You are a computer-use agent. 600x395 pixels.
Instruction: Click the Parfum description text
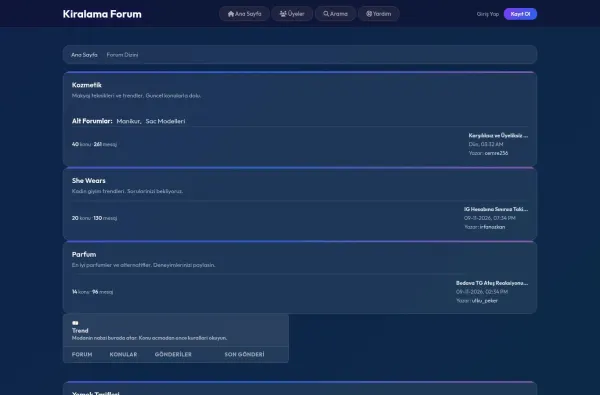143,265
